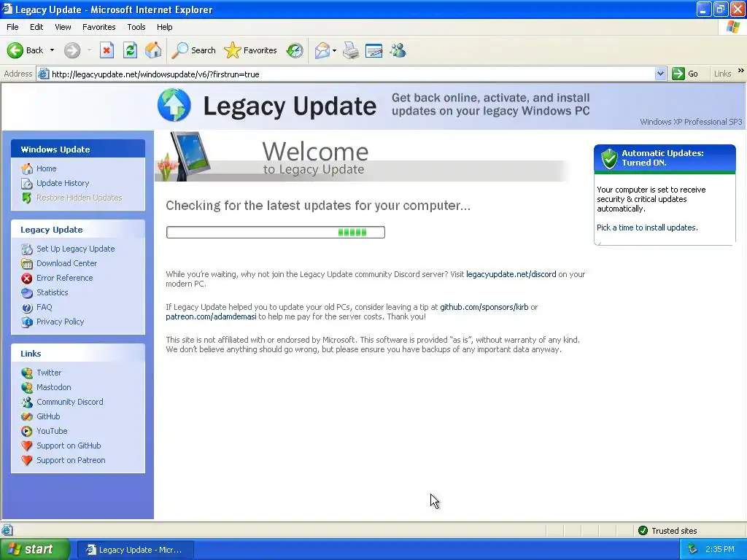This screenshot has width=747, height=560.
Task: Click the github.com/sponsors/kirb link
Action: pos(484,307)
